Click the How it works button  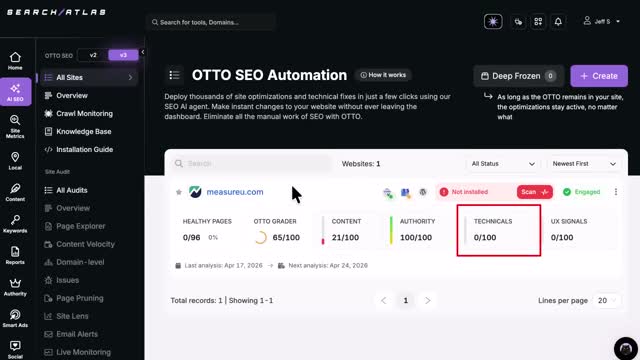tap(383, 75)
